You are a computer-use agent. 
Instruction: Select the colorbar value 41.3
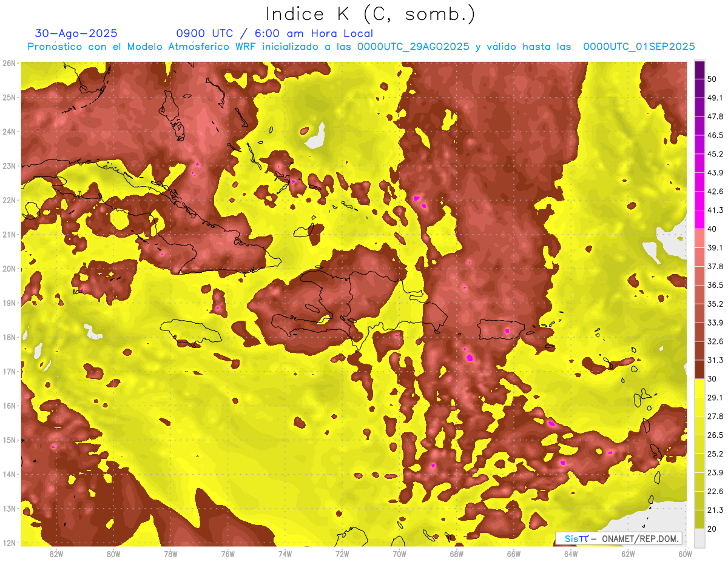(x=715, y=210)
